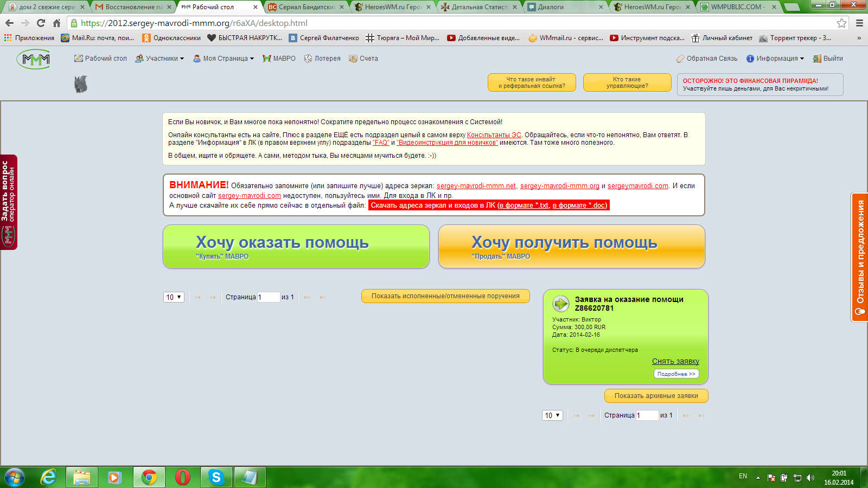Viewport: 868px width, 488px height.
Task: Click right pager last-page icon
Action: click(701, 415)
